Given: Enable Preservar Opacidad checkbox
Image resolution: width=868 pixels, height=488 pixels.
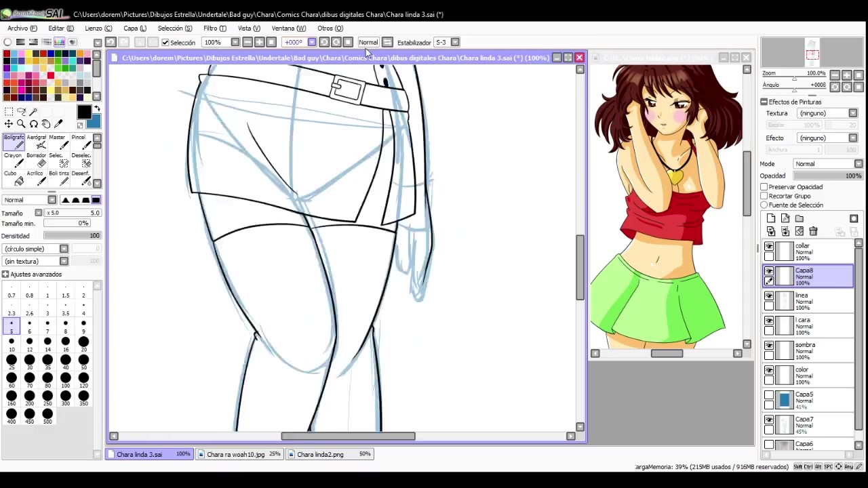Looking at the screenshot, I should point(764,187).
